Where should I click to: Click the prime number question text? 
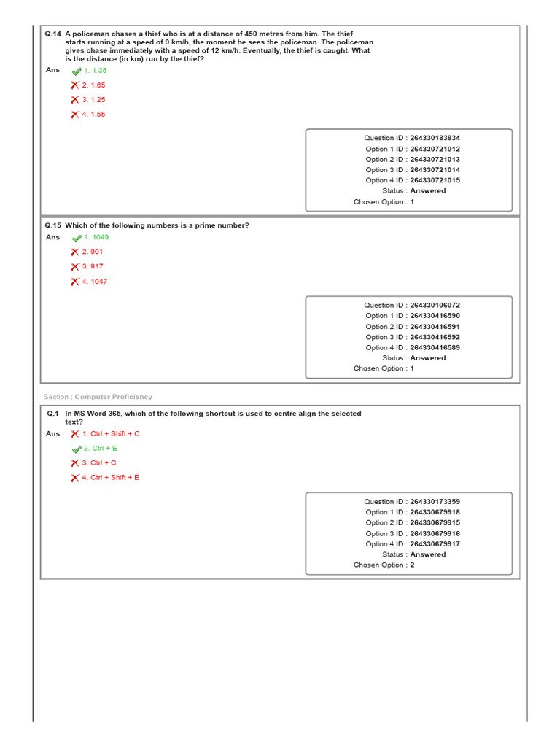[157, 225]
